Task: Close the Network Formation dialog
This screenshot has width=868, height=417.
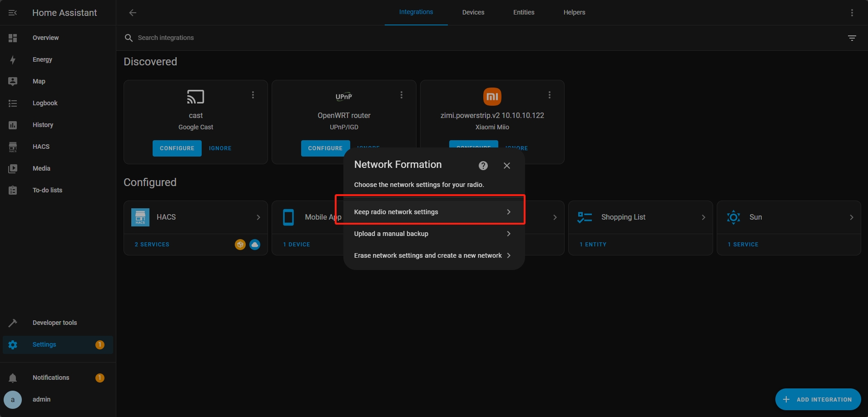Action: point(507,166)
